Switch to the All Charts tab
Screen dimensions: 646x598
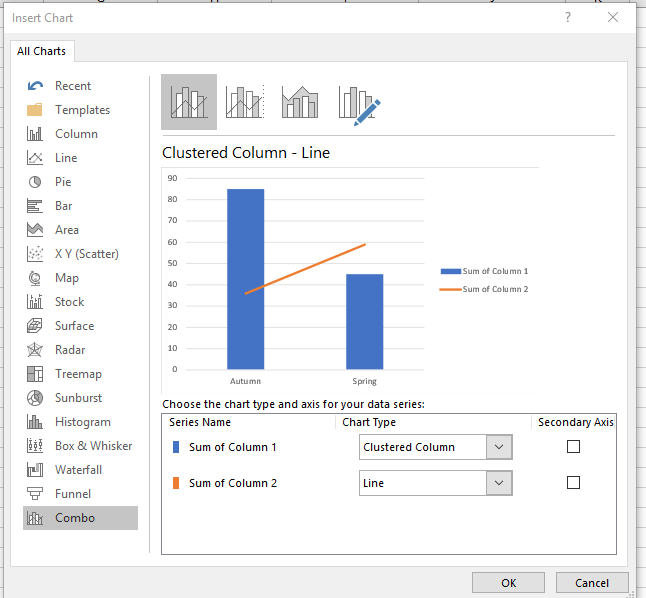tap(42, 51)
